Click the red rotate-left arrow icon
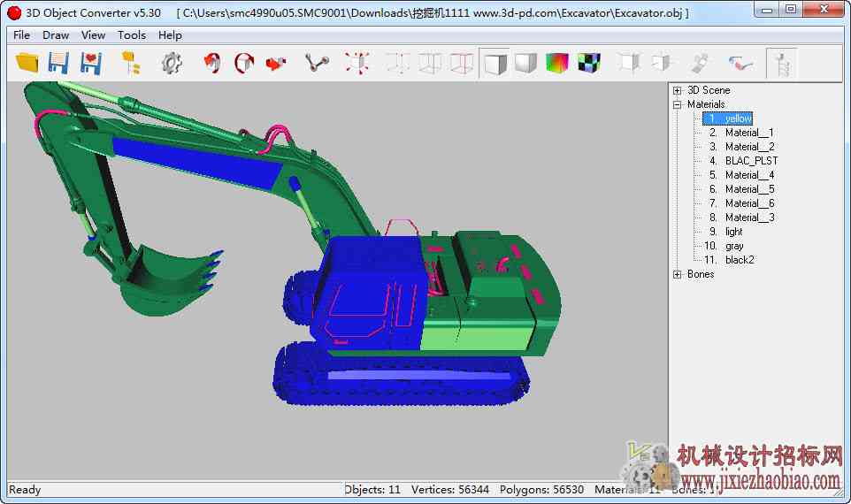851x504 pixels. [x=212, y=63]
